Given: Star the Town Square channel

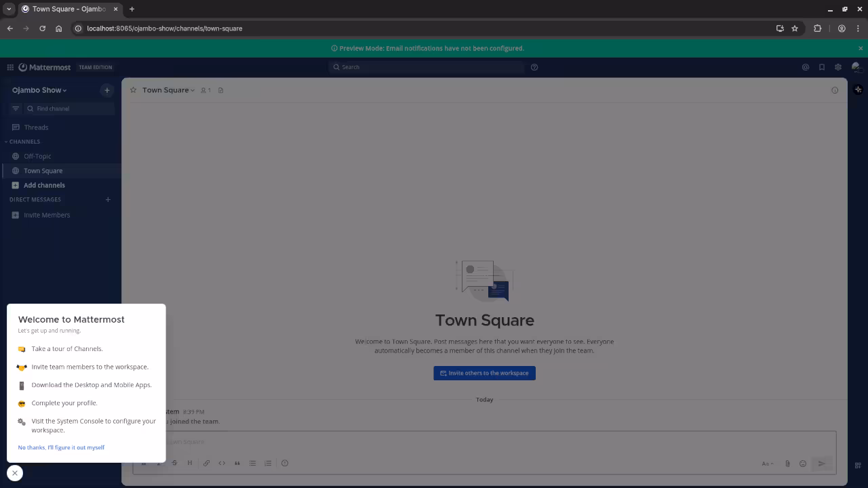Looking at the screenshot, I should [133, 89].
